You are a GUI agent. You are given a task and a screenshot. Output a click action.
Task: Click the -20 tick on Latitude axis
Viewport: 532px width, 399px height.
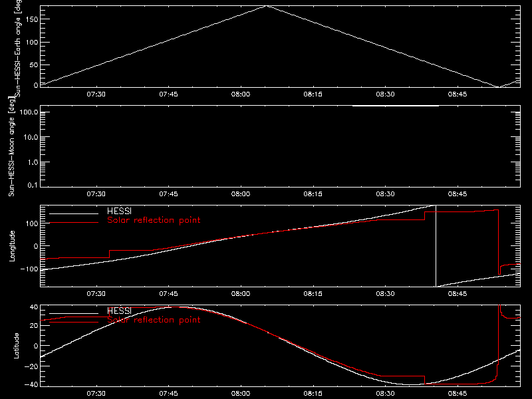31,366
